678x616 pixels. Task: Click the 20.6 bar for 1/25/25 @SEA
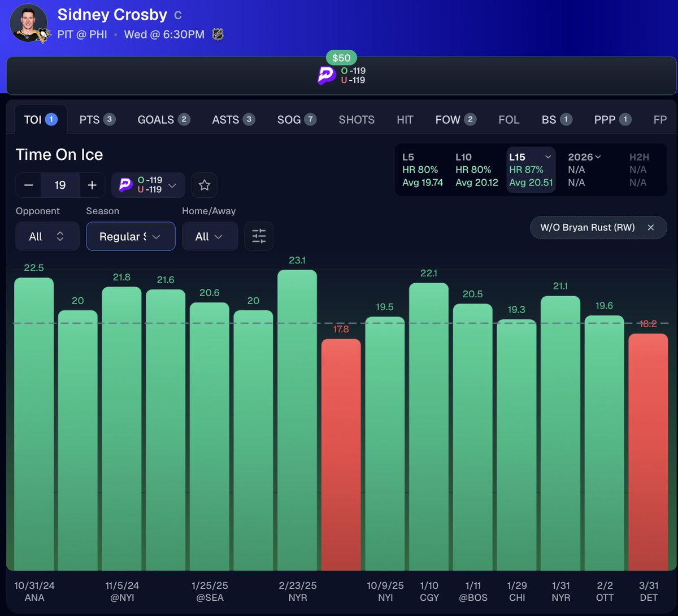pyautogui.click(x=210, y=436)
